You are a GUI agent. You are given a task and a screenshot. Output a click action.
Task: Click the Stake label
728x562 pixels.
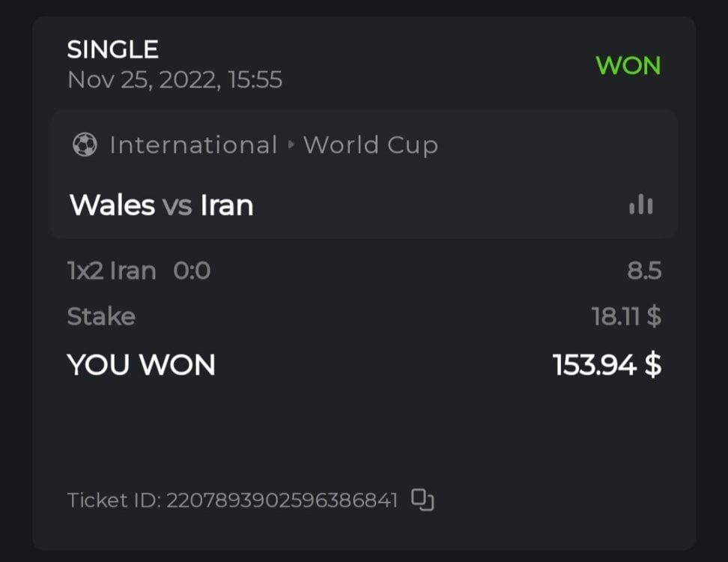(x=101, y=316)
